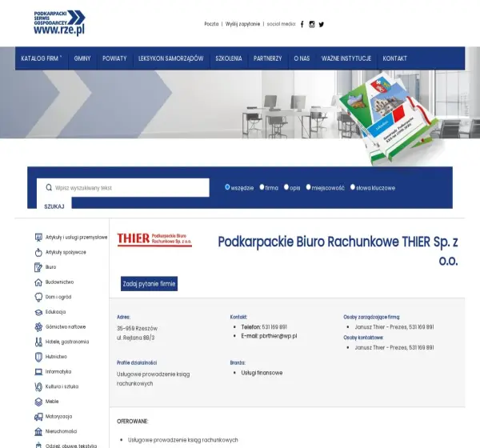
Task: Open the Nieruchomości category link
Action: click(62, 431)
